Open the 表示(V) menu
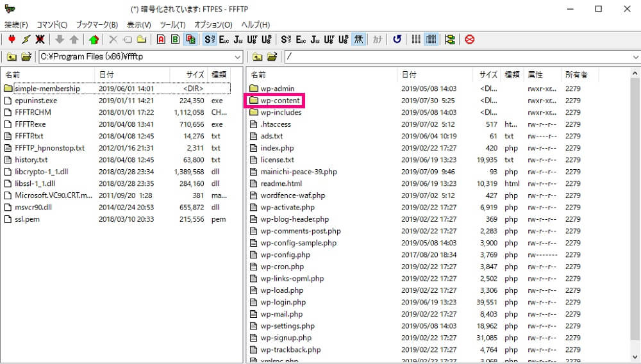Image resolution: width=641 pixels, height=364 pixels. pyautogui.click(x=139, y=25)
